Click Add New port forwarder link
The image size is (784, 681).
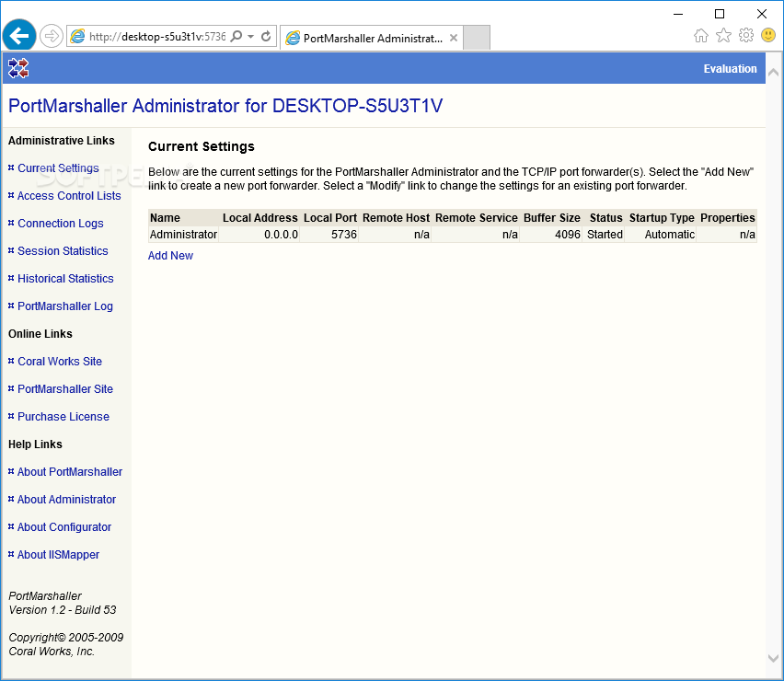170,256
